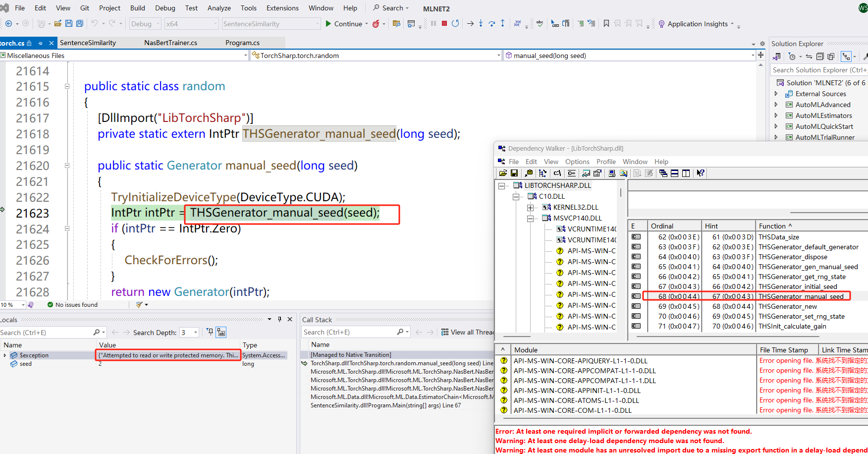Click the Continue debugging button
The width and height of the screenshot is (868, 454).
(x=344, y=24)
